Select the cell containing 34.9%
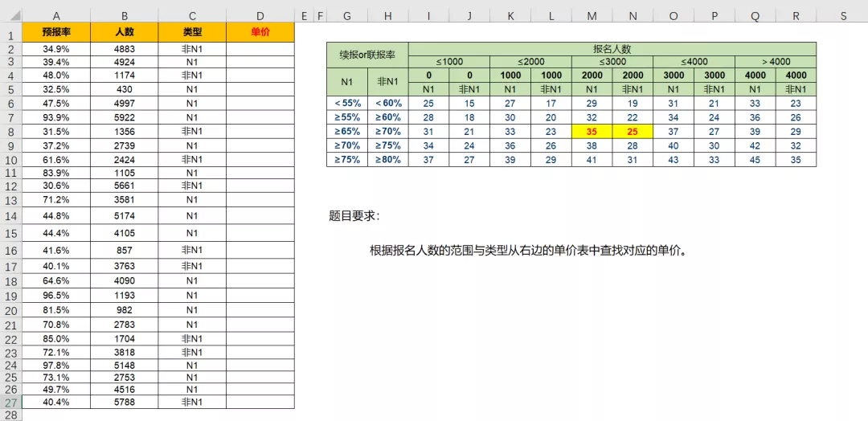The image size is (868, 421). (56, 49)
